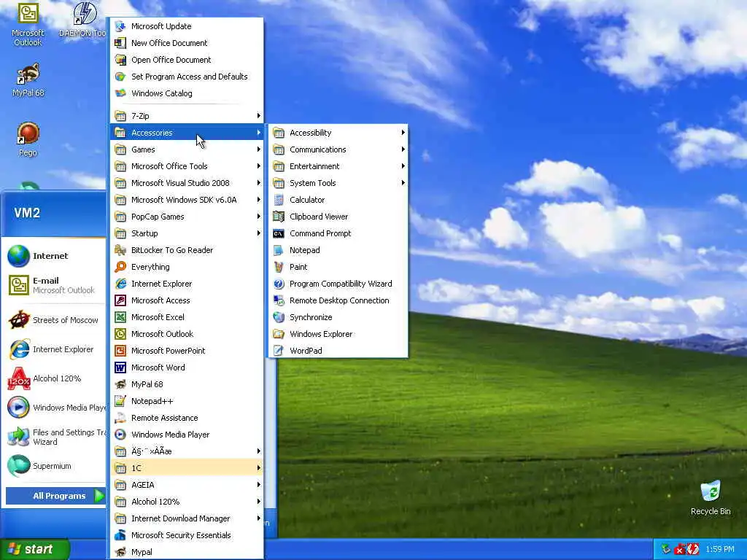Click New Office Document
This screenshot has height=560, width=747.
point(187,43)
